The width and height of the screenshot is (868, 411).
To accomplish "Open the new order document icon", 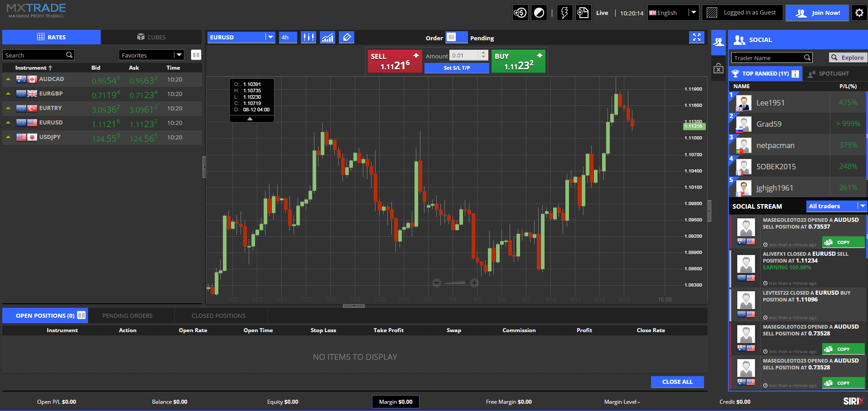I will click(583, 13).
